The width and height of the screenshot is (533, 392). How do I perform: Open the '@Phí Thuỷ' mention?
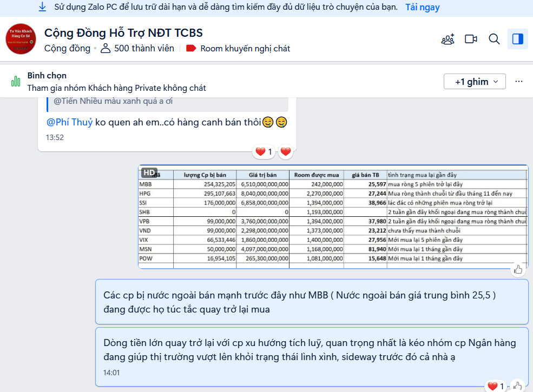point(69,122)
